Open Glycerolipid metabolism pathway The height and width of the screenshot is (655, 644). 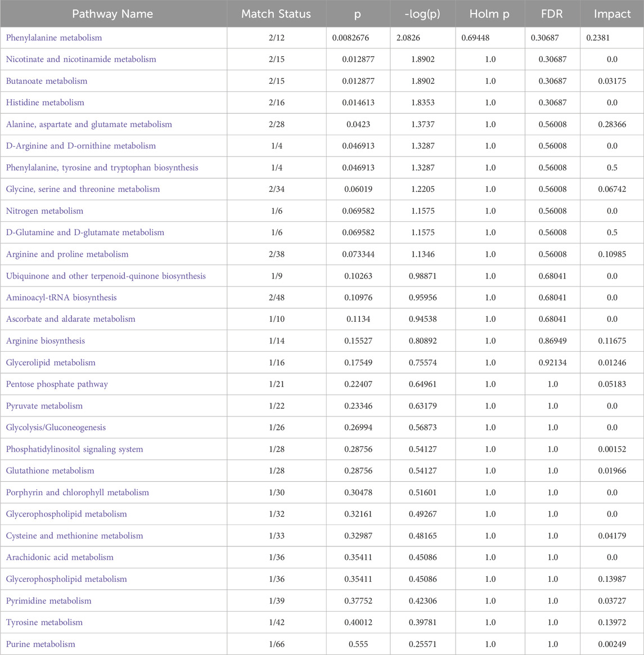pyautogui.click(x=51, y=362)
